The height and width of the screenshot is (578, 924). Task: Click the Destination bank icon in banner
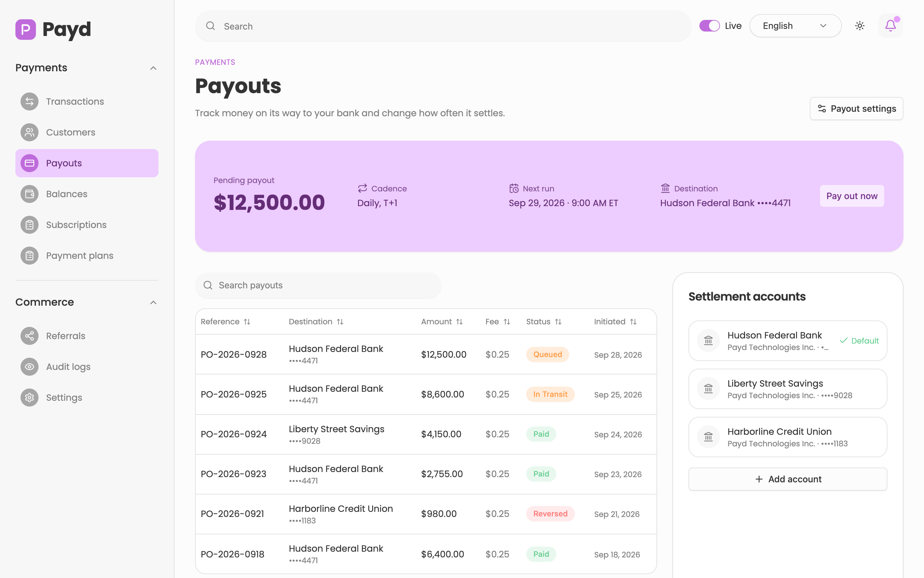[x=665, y=188]
